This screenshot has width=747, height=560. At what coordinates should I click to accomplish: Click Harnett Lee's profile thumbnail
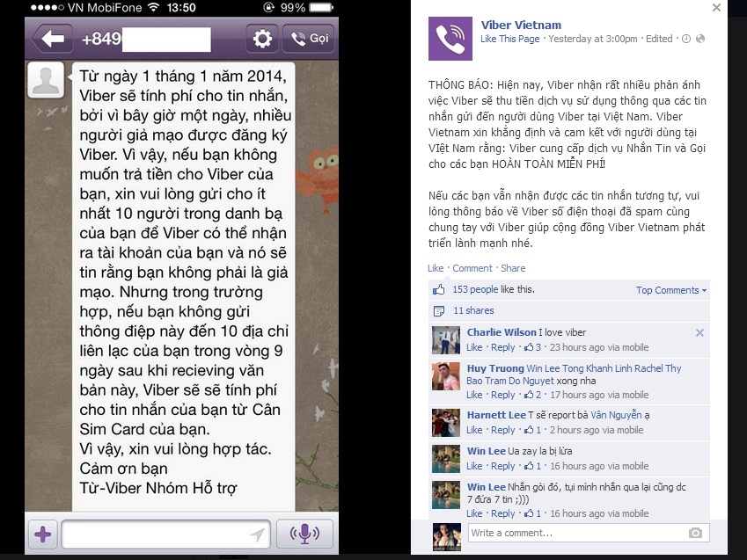pos(446,423)
